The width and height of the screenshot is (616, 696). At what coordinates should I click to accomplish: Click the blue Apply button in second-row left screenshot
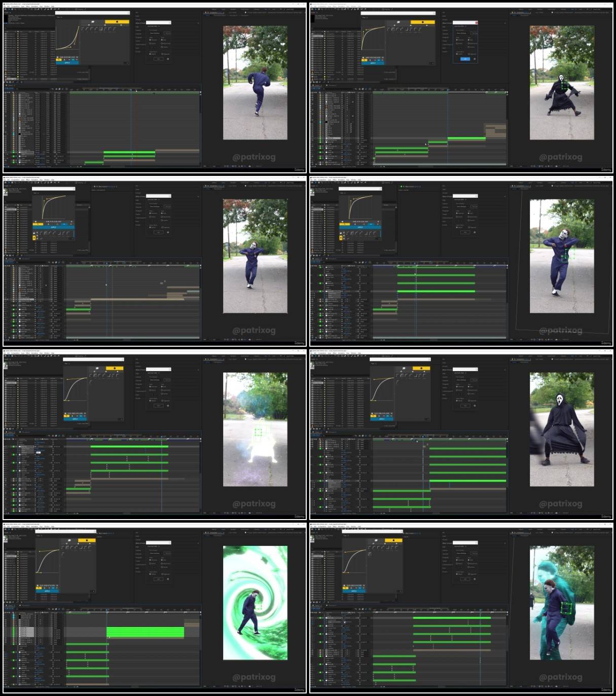[x=54, y=228]
